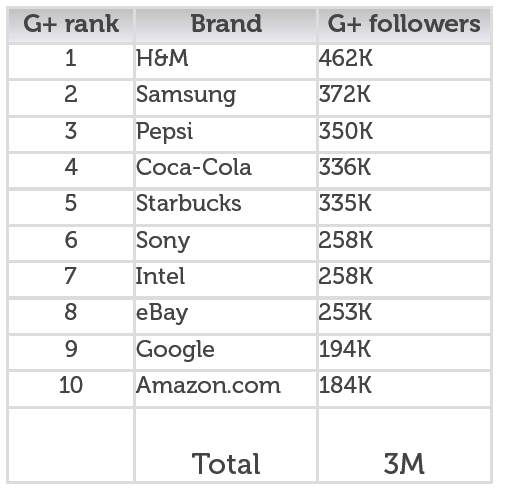Select the Coca-Cola brand cell

[226, 171]
